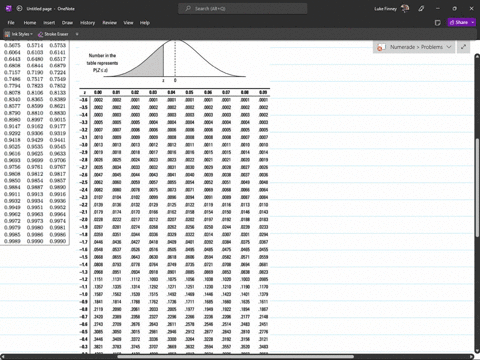Click the z column header of the table
480x360 pixels.
tap(84, 92)
